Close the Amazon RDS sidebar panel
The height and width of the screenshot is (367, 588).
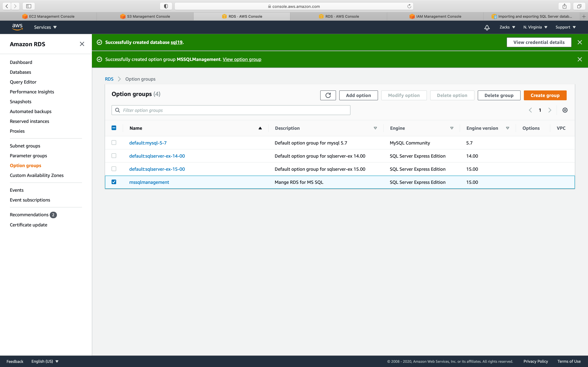[82, 44]
